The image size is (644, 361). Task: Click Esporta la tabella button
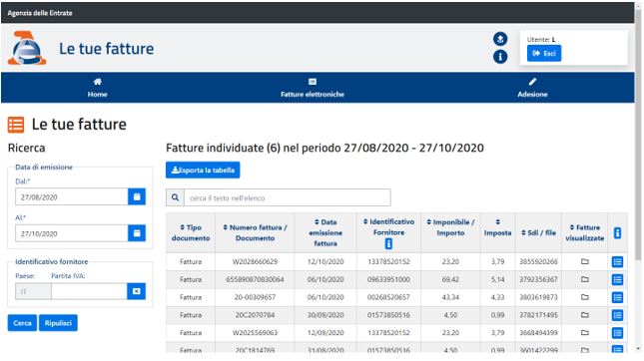(203, 170)
